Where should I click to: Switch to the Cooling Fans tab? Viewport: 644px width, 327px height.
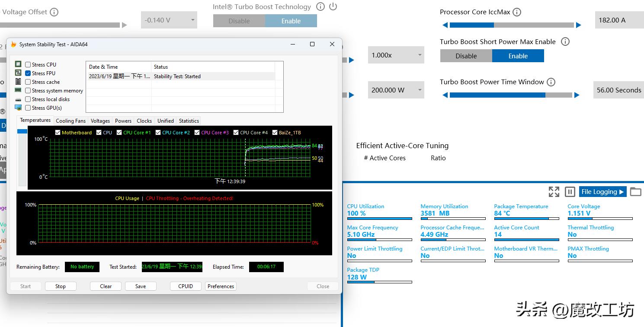pos(70,121)
